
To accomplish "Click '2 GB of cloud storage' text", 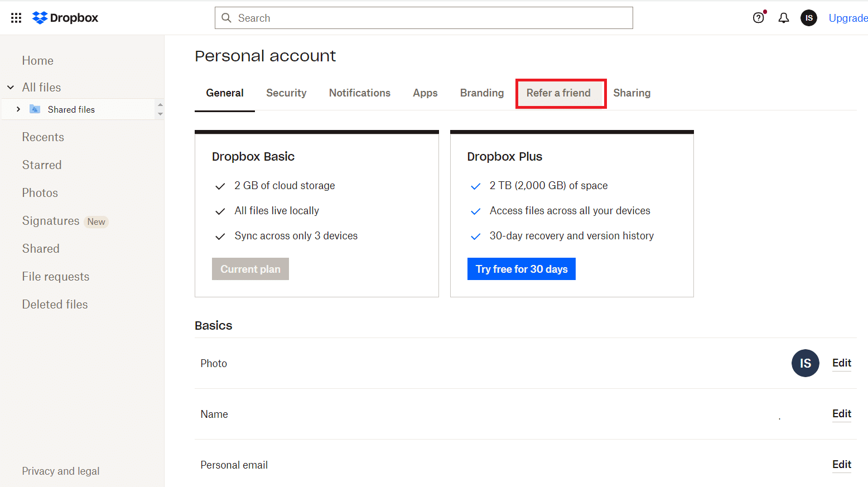I will 284,186.
